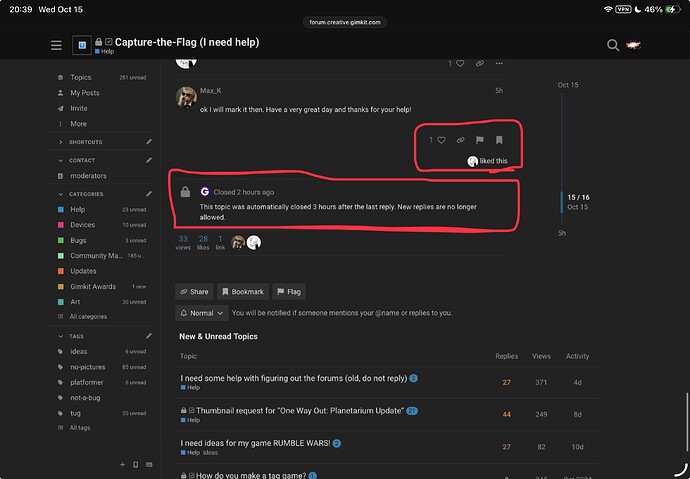Flag icon on Max_K's post
The width and height of the screenshot is (690, 479).
coord(480,140)
